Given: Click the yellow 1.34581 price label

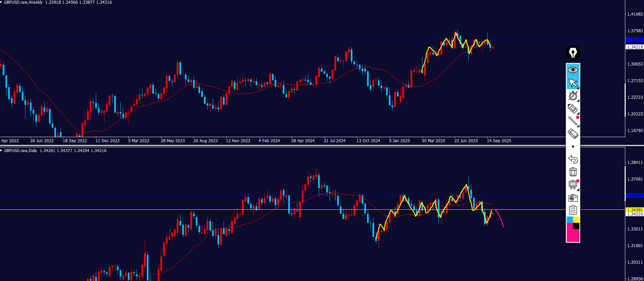Looking at the screenshot, I should [634, 210].
